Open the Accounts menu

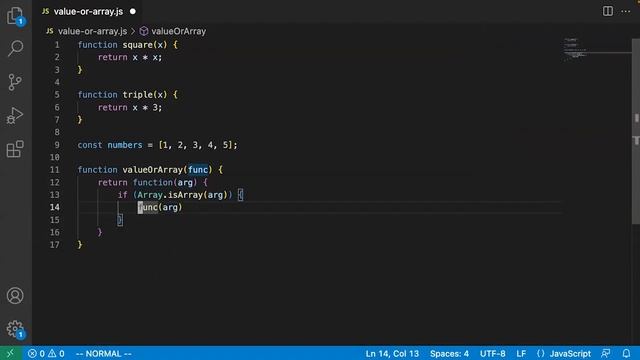tap(15, 296)
